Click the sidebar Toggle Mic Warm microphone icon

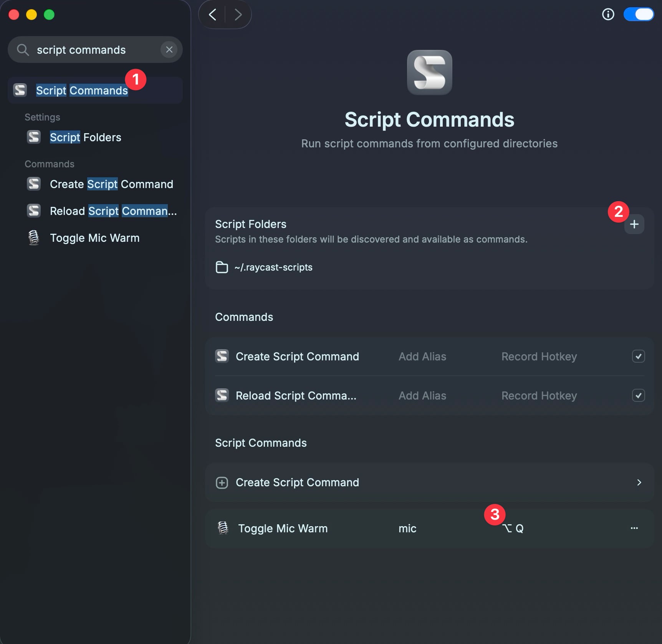pyautogui.click(x=34, y=238)
